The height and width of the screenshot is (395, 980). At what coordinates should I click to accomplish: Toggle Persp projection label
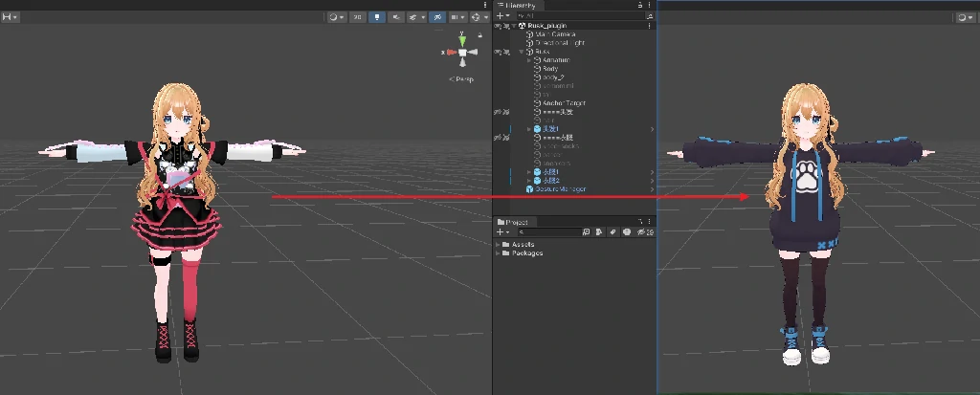coord(462,78)
